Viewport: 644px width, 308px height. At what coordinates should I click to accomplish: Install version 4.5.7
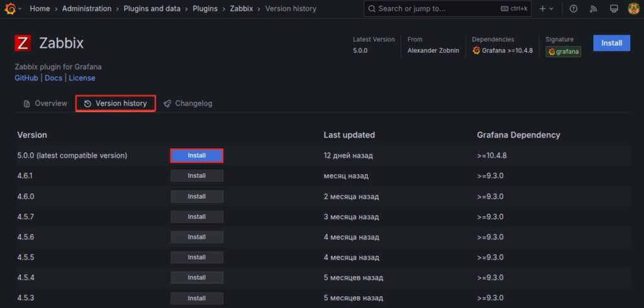click(196, 217)
